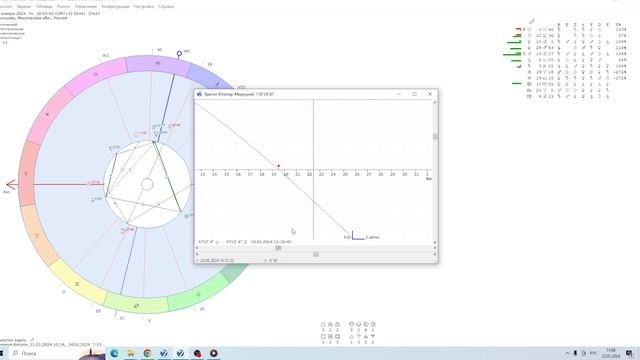This screenshot has height=360, width=640.
Task: Click the Asc arrow on the chart
Action: click(x=11, y=185)
